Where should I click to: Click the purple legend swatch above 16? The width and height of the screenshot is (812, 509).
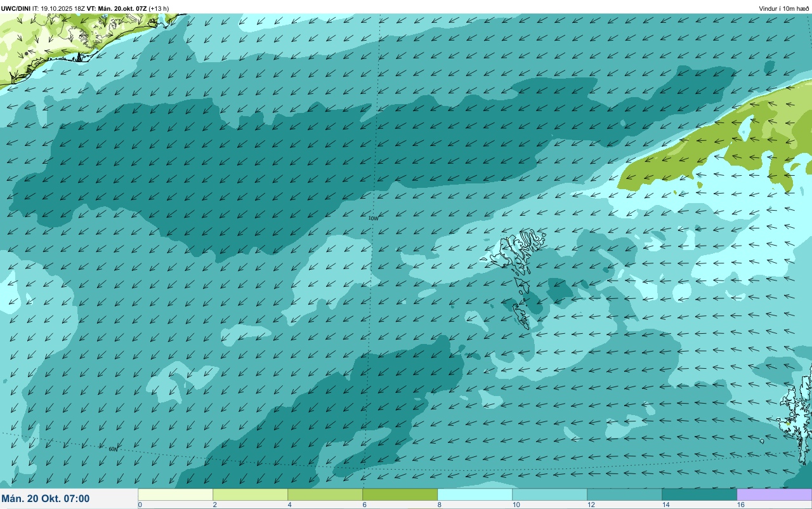[775, 494]
